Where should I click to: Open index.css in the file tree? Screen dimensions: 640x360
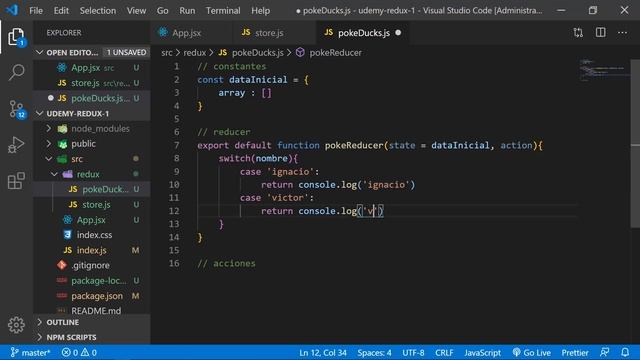[92, 235]
